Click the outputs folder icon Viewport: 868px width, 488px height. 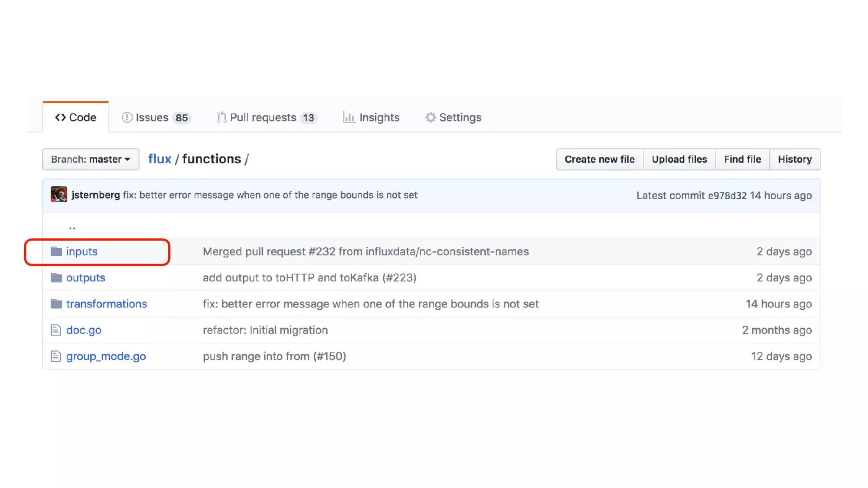[56, 278]
